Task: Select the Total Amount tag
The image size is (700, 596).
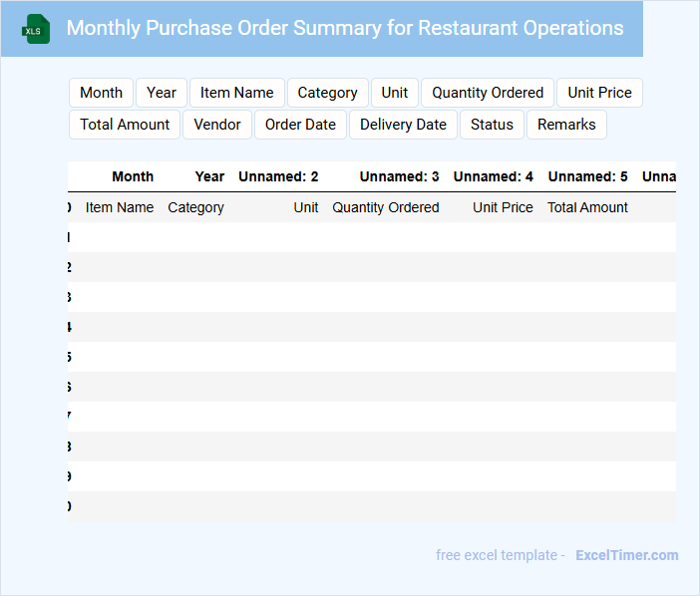Action: coord(125,125)
